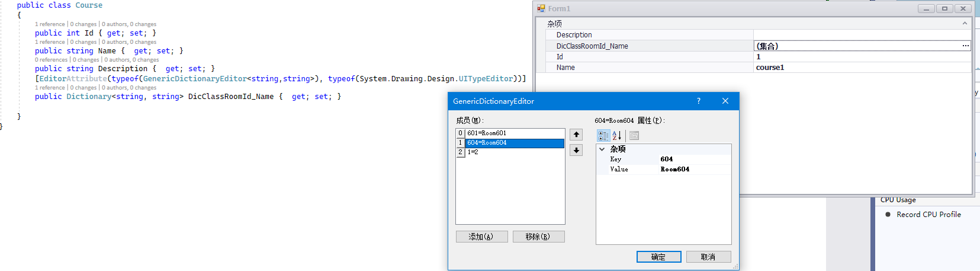This screenshot has width=980, height=271.
Task: Click 移除(R) to remove the member
Action: pyautogui.click(x=538, y=237)
